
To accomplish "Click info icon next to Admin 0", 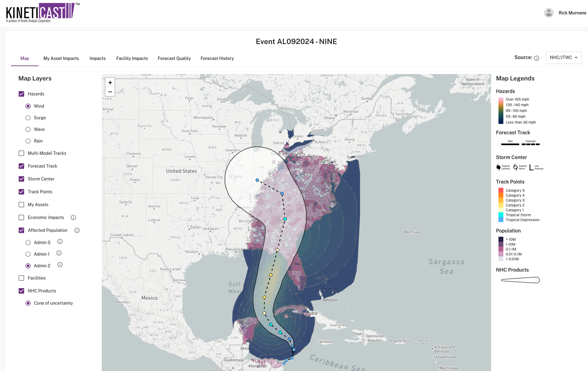I will coord(60,242).
